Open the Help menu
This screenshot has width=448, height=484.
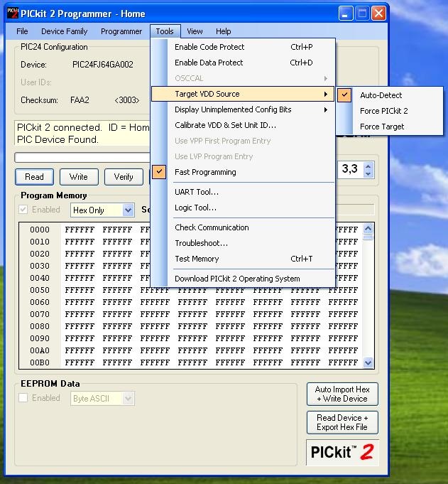pos(223,31)
